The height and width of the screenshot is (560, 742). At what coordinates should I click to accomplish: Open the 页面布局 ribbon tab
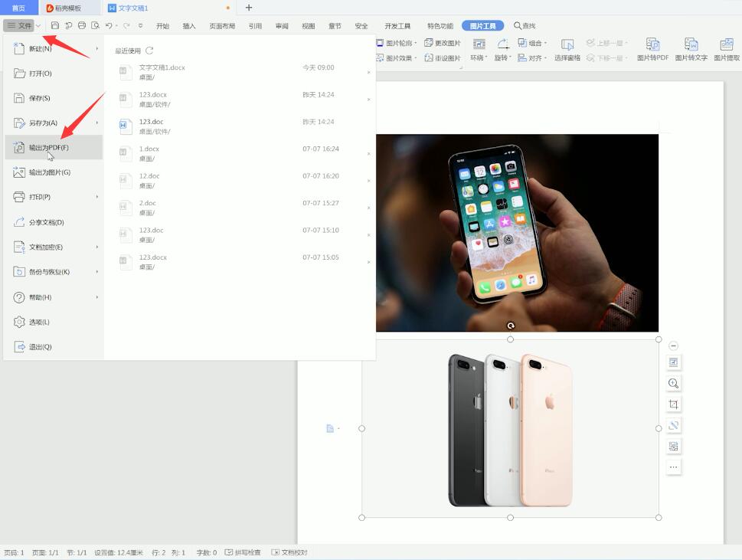(x=222, y=26)
